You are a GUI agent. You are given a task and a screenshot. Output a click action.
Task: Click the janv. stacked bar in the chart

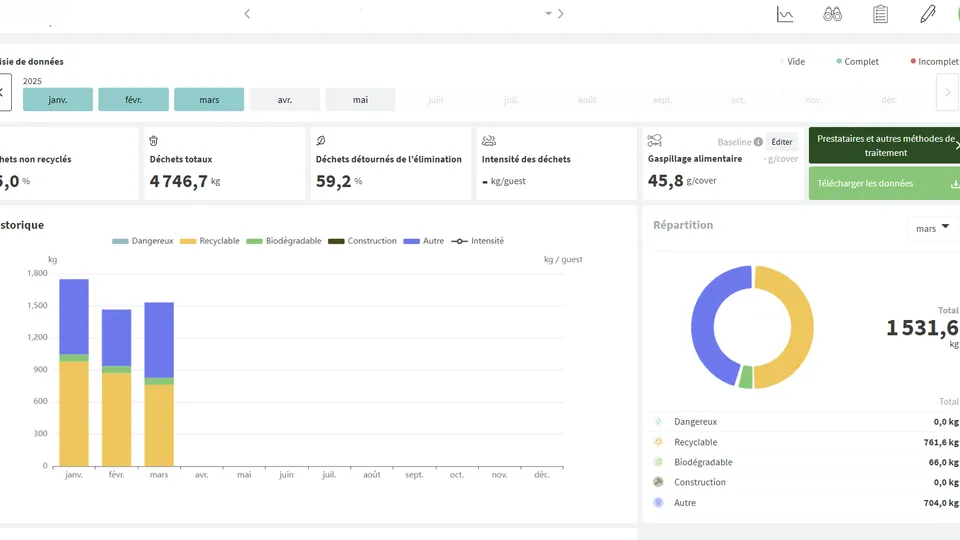[x=74, y=372]
